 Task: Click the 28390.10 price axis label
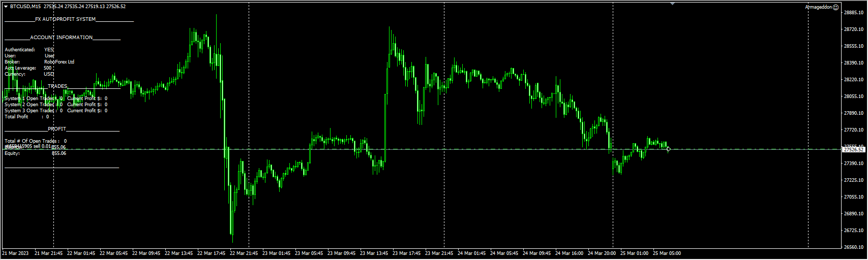point(854,63)
